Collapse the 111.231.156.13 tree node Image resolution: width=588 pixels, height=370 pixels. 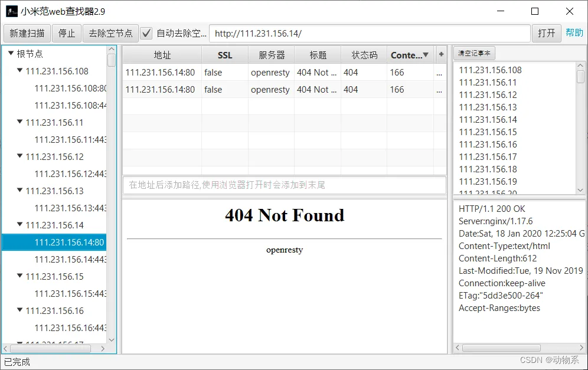pyautogui.click(x=20, y=190)
